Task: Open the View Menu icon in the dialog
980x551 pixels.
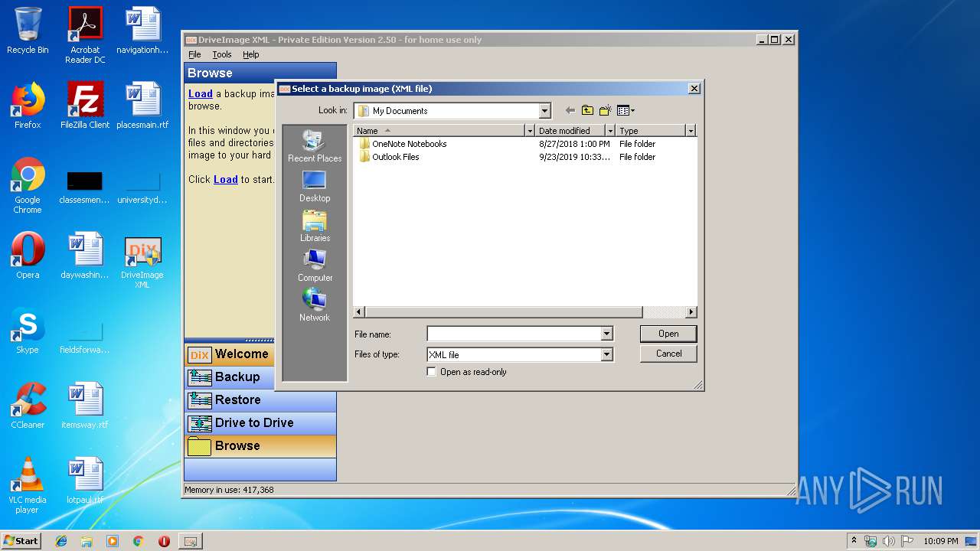Action: click(x=626, y=111)
